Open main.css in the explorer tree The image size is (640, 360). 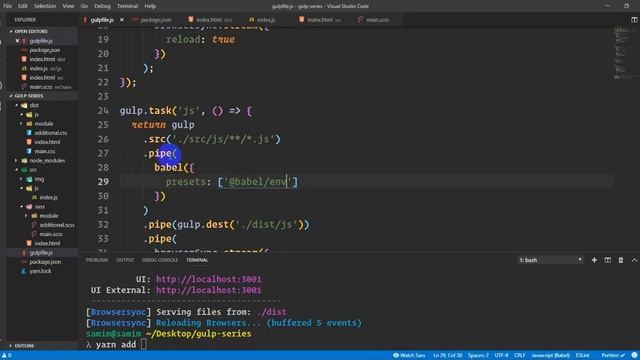pos(45,151)
